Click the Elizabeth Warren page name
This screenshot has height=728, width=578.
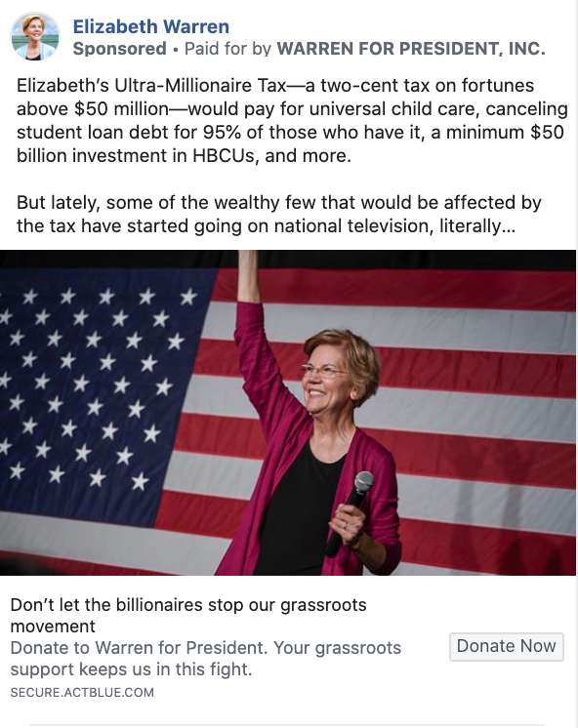coord(151,27)
